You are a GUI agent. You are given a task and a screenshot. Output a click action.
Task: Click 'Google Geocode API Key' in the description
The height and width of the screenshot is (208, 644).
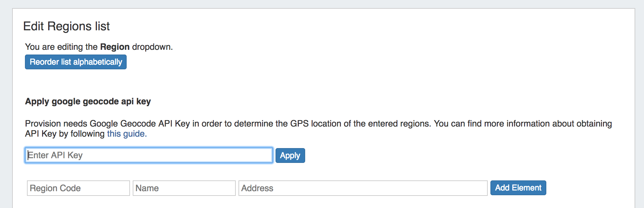pos(139,124)
